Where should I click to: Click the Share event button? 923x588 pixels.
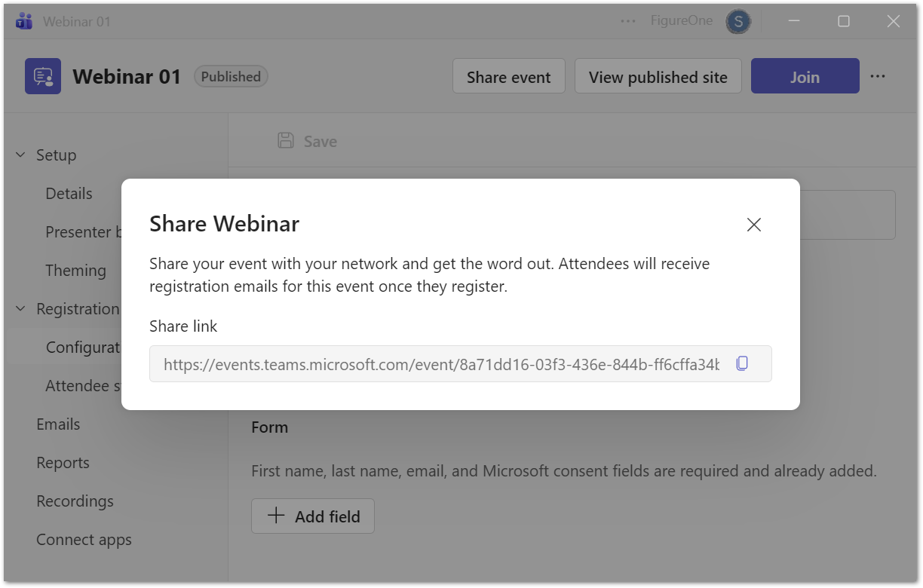(x=509, y=76)
